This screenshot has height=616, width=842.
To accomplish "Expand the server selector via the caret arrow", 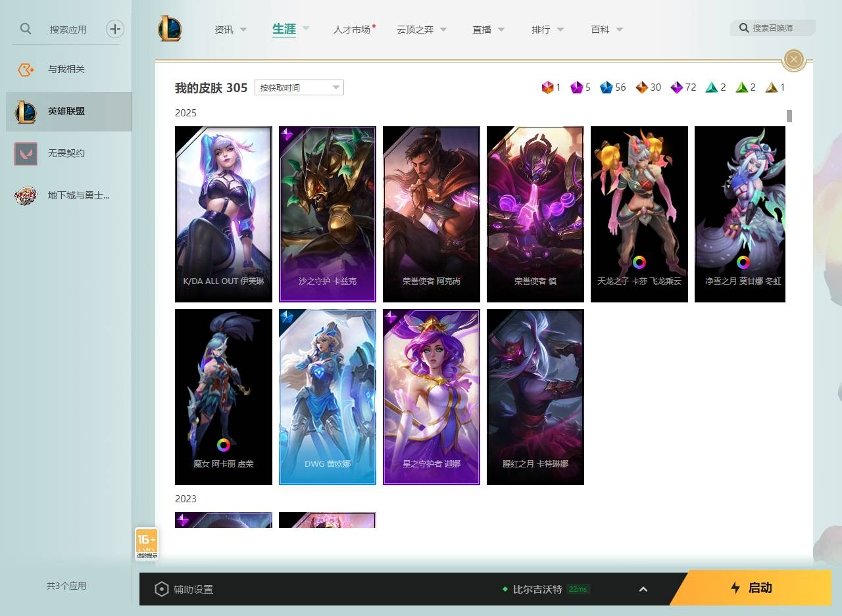I will 643,589.
